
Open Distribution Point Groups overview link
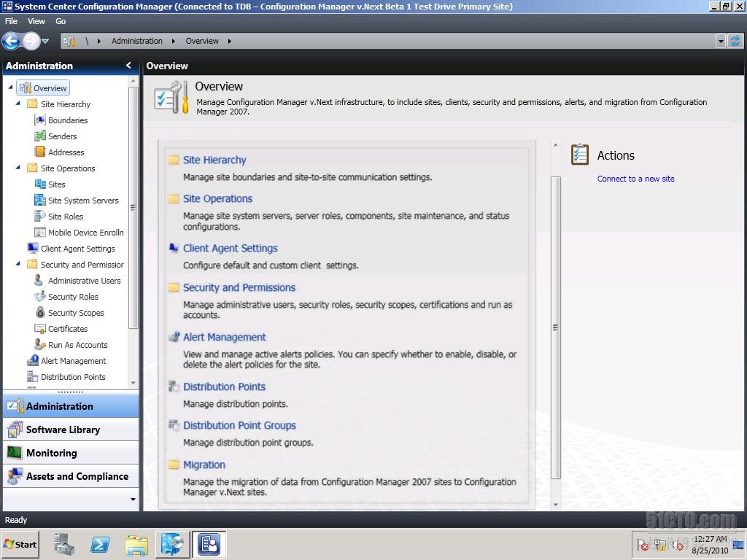tap(239, 425)
